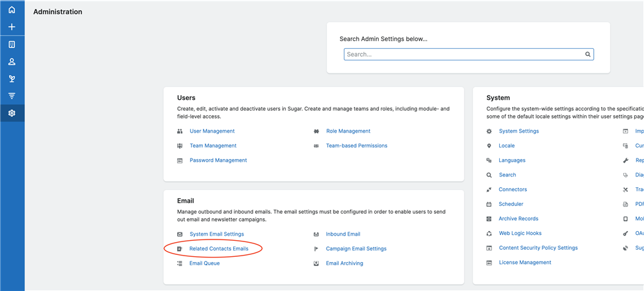644x291 pixels.
Task: Select the Administration gear icon in sidebar
Action: [x=12, y=113]
